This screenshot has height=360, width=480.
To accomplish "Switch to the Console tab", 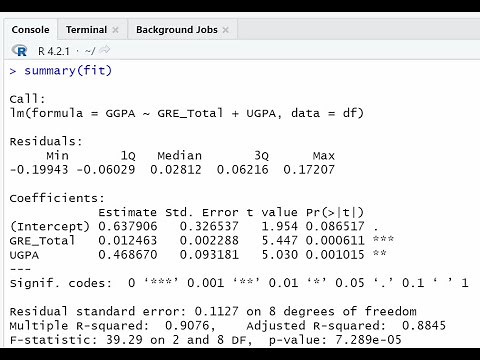I will [x=30, y=30].
